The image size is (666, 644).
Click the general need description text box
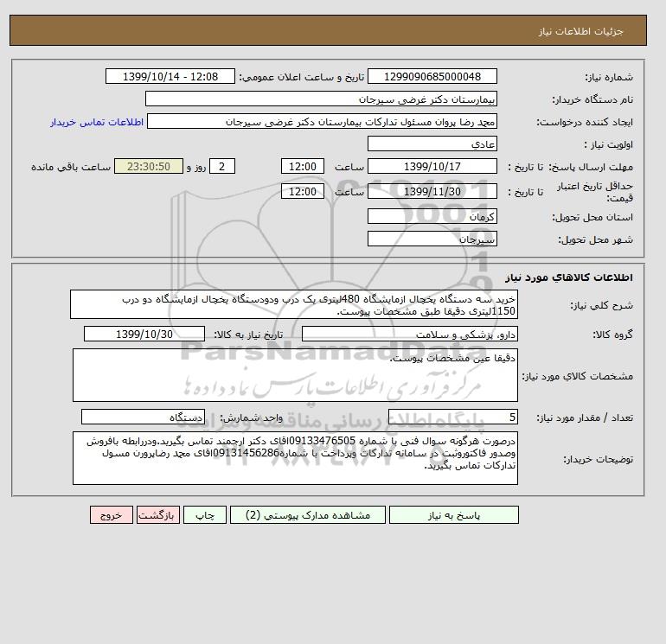click(x=294, y=305)
